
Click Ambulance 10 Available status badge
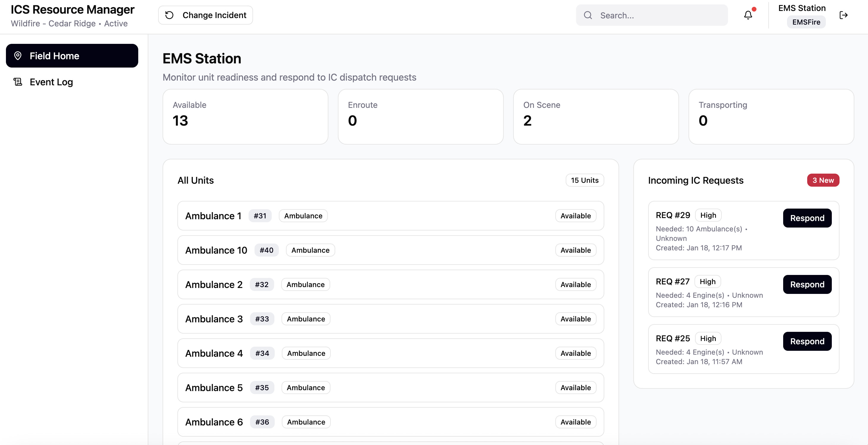(x=575, y=250)
